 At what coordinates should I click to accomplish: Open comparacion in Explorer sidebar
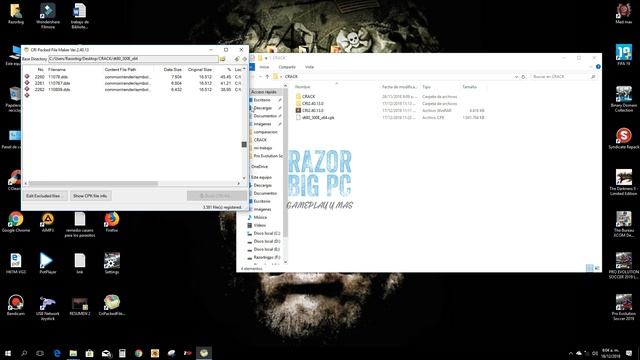click(x=265, y=132)
